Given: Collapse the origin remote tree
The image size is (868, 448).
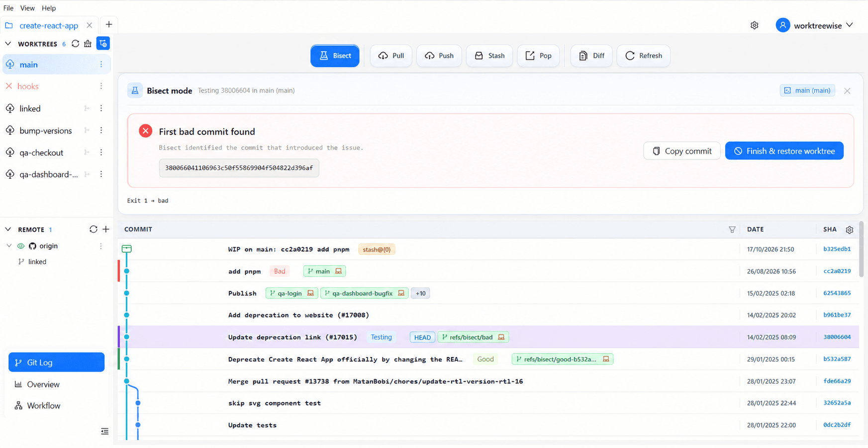Looking at the screenshot, I should pos(9,246).
